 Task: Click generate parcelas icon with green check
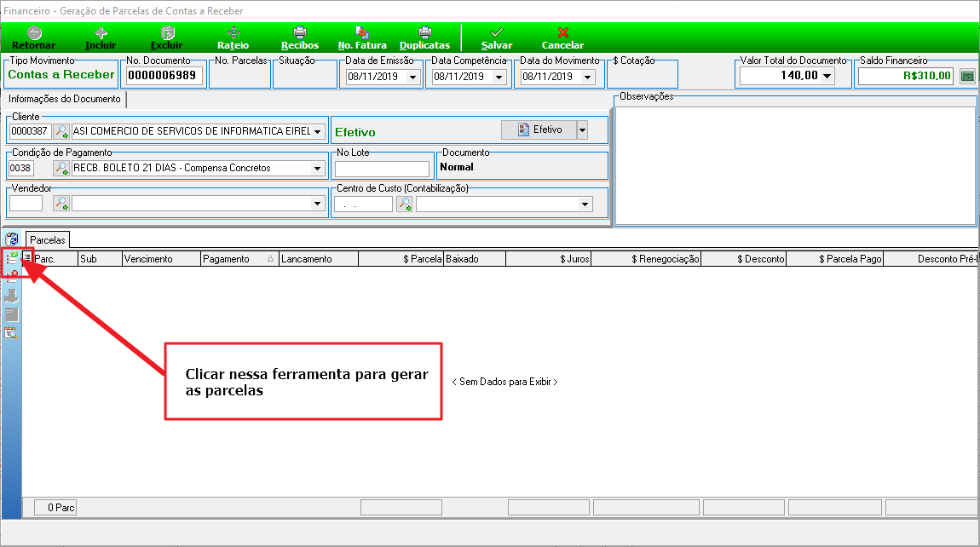[11, 257]
